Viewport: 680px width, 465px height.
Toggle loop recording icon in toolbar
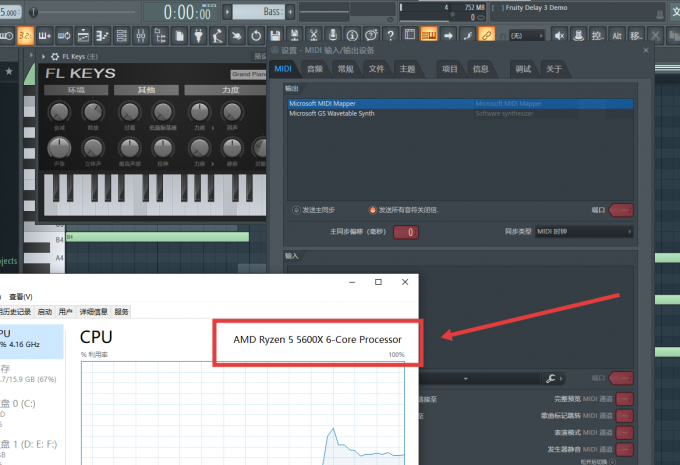(64, 36)
